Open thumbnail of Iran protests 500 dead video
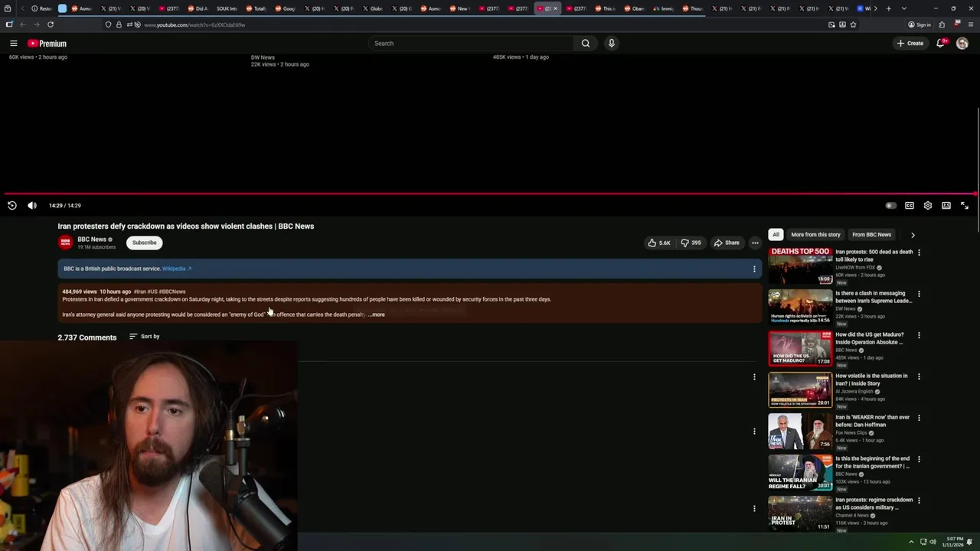The width and height of the screenshot is (980, 551). click(800, 266)
